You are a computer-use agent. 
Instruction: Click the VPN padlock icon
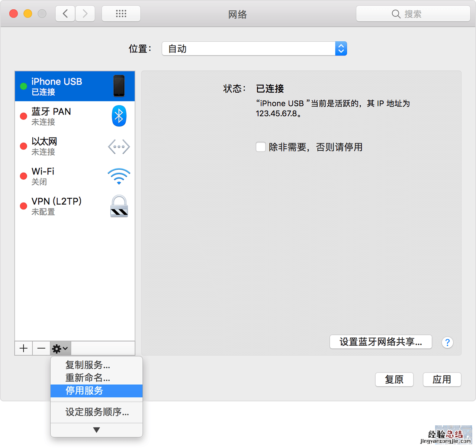point(119,206)
